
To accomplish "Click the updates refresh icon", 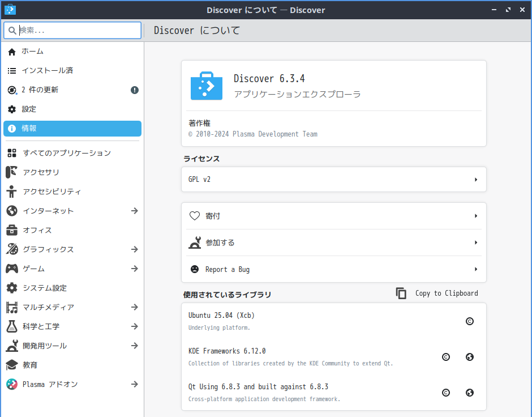I will 12,90.
